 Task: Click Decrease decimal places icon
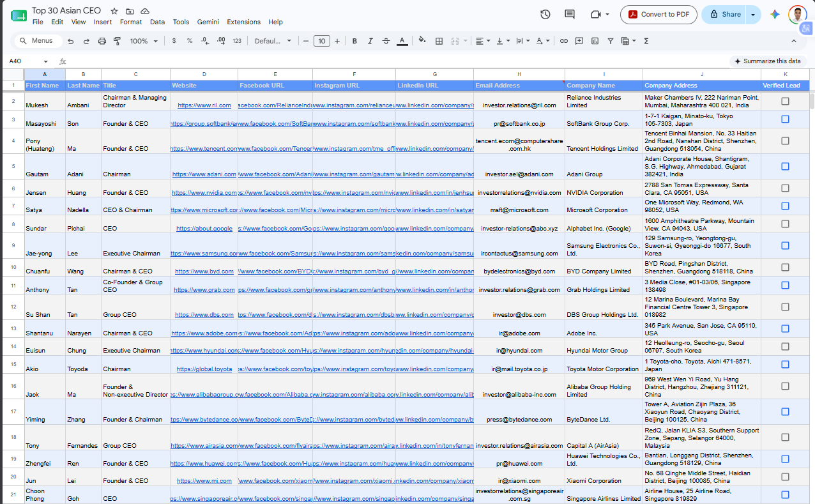205,41
